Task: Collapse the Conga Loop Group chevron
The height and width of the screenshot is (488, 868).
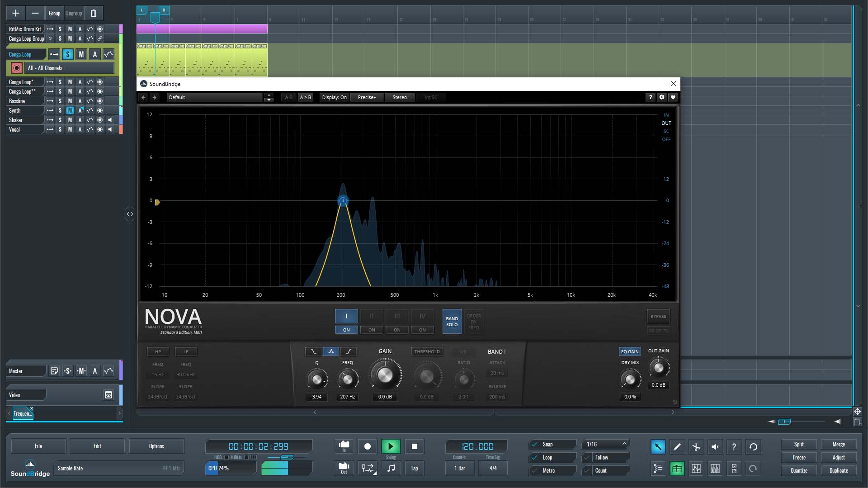Action: click(x=50, y=38)
